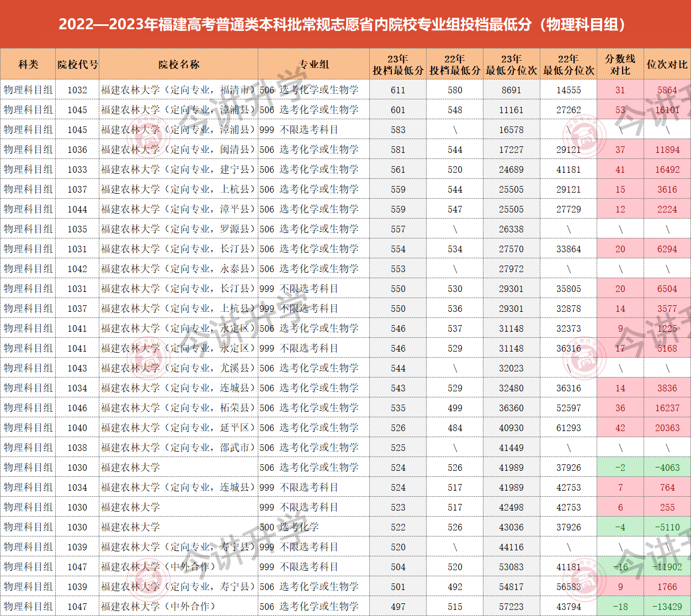Click the score cell 601
This screenshot has height=616, width=691.
(398, 110)
